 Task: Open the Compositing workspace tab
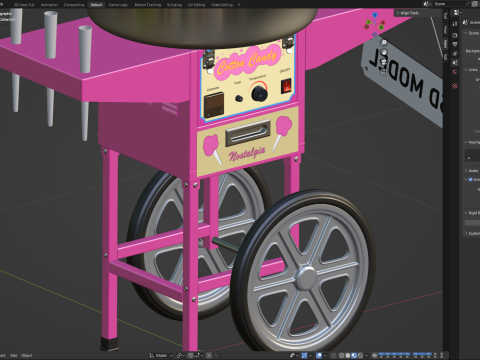[74, 5]
